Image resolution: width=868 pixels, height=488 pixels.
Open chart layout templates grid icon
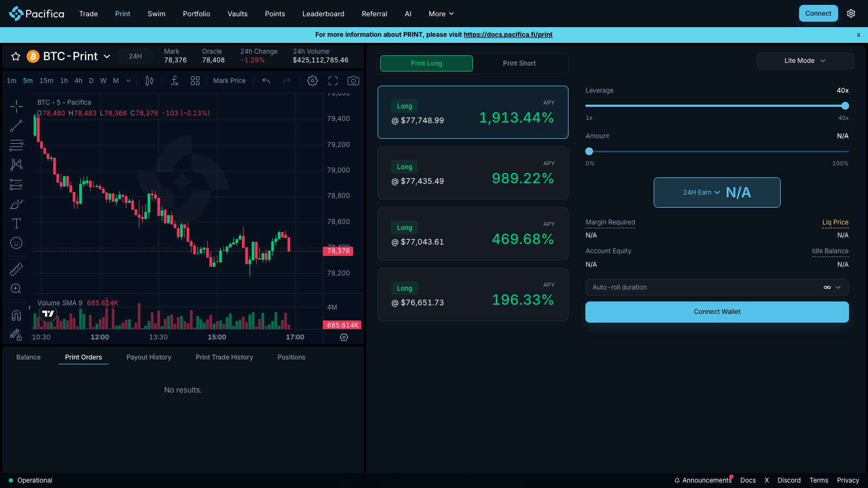click(195, 81)
